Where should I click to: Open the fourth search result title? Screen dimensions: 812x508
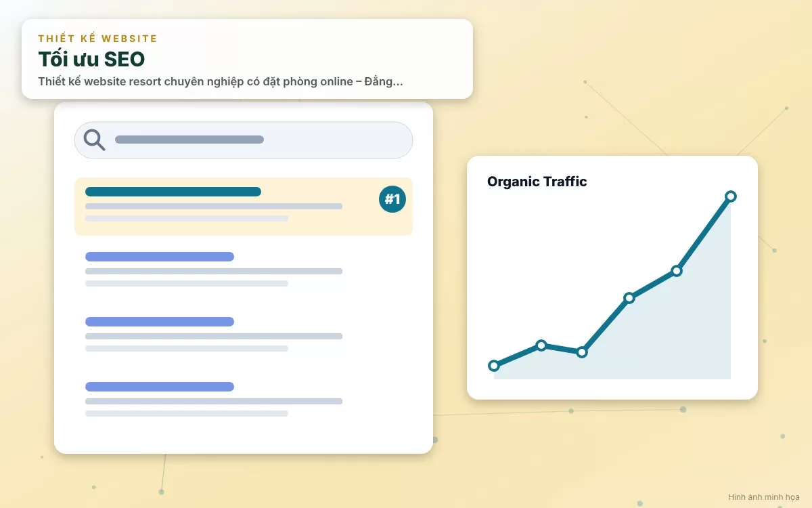click(x=160, y=387)
